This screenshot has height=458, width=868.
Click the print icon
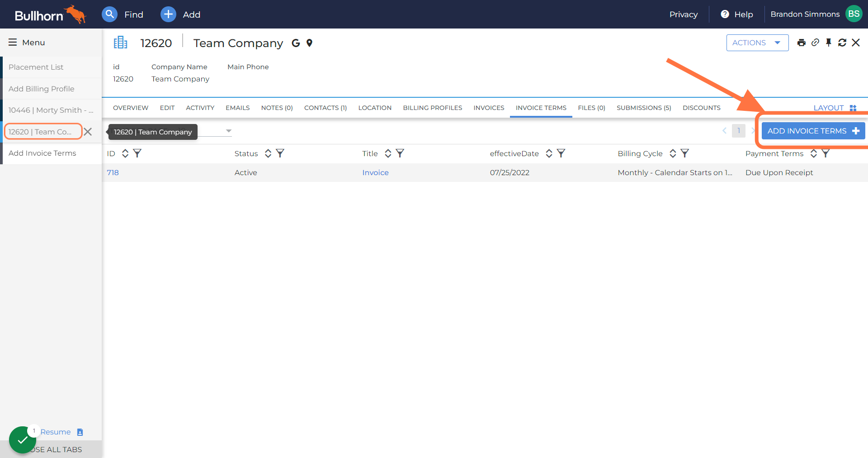802,43
